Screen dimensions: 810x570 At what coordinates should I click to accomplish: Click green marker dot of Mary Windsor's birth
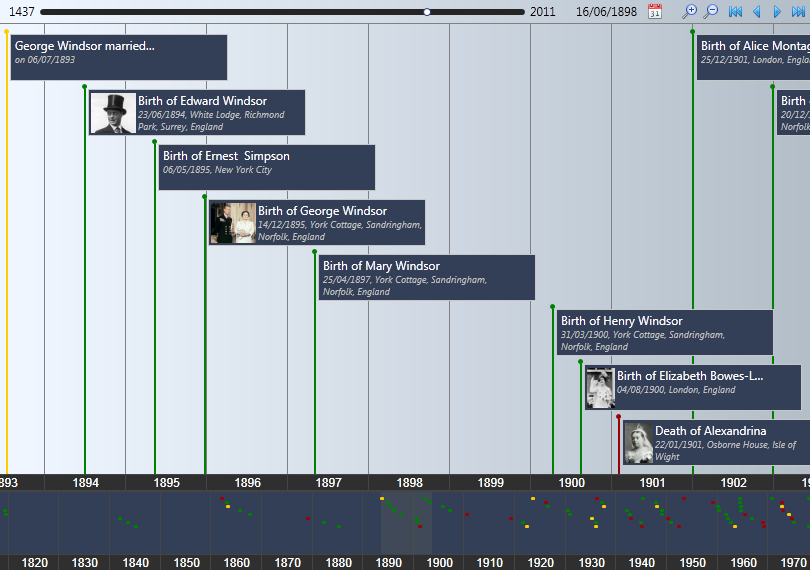pyautogui.click(x=315, y=252)
